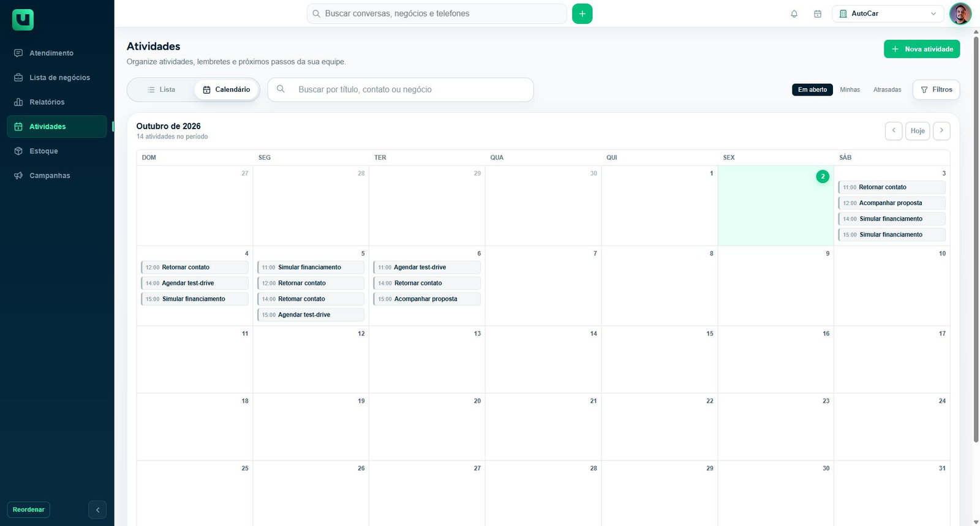
Task: Open 15:00 Simular financiamento on day 4
Action: tap(195, 299)
